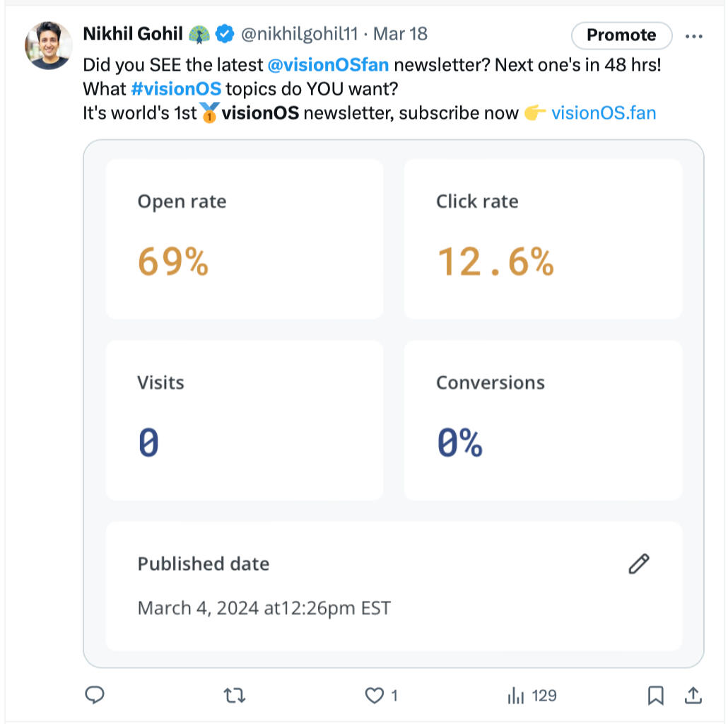Select the Conversions 0% card

click(543, 420)
